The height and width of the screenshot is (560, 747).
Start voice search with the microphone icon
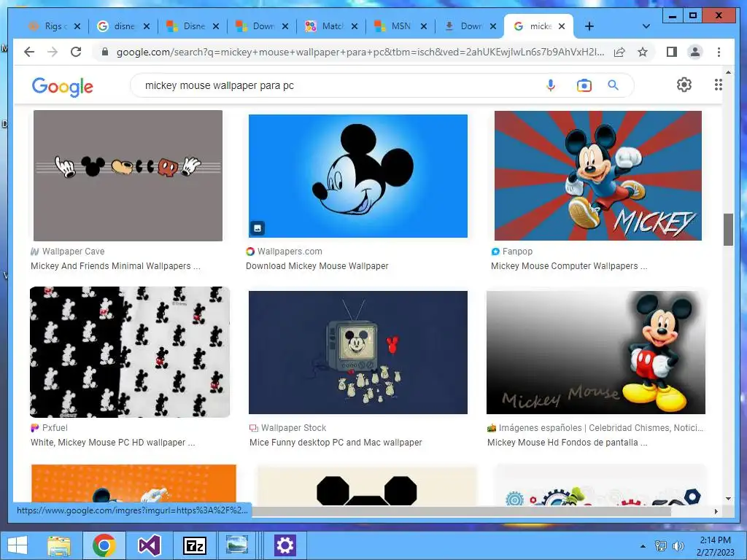click(x=551, y=85)
